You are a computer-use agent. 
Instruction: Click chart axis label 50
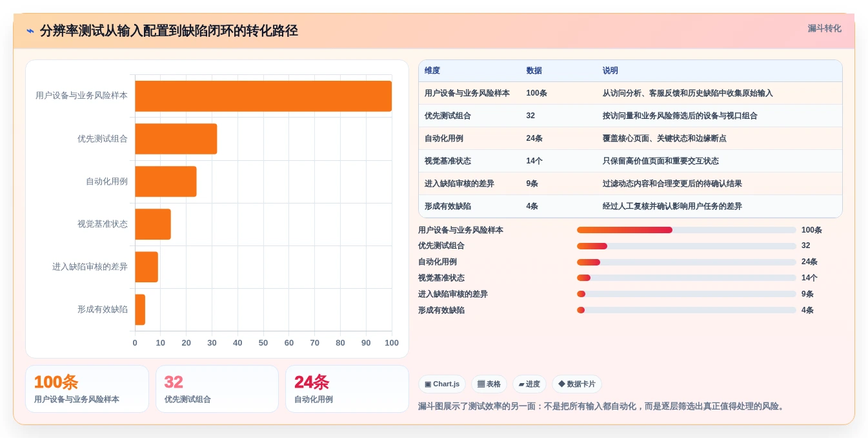coord(263,343)
